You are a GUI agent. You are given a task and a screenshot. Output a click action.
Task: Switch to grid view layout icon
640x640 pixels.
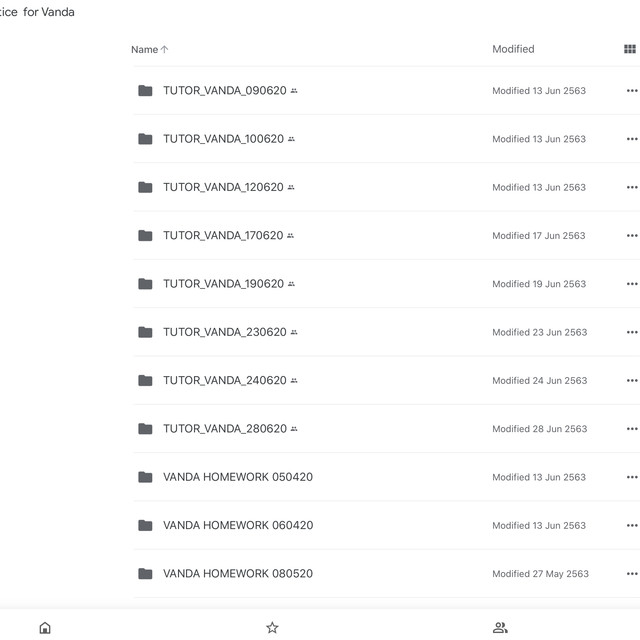coord(629,49)
